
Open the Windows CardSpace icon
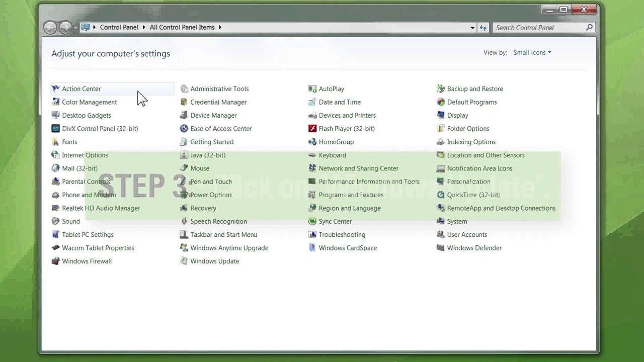click(312, 248)
